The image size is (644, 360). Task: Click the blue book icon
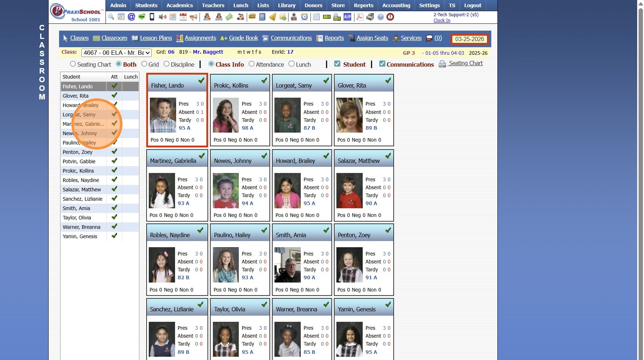click(262, 17)
